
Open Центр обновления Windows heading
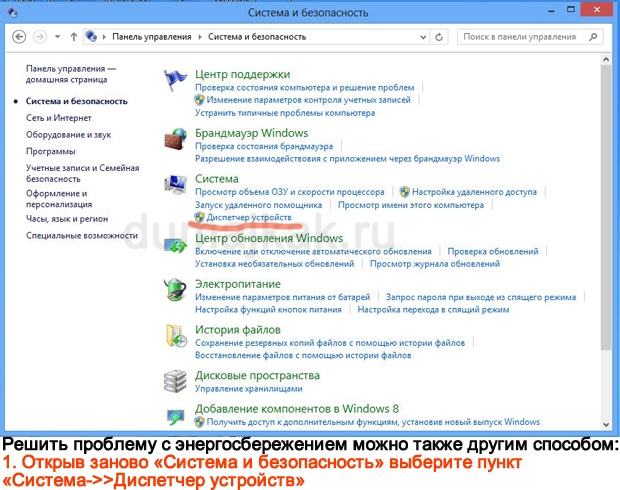[269, 238]
